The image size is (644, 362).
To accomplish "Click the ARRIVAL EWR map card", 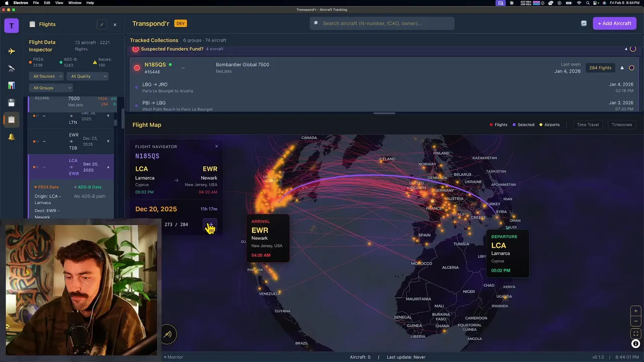I will coord(268,238).
